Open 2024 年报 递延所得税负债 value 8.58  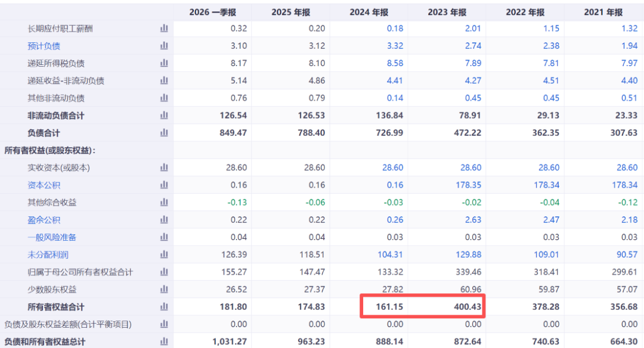pyautogui.click(x=395, y=63)
